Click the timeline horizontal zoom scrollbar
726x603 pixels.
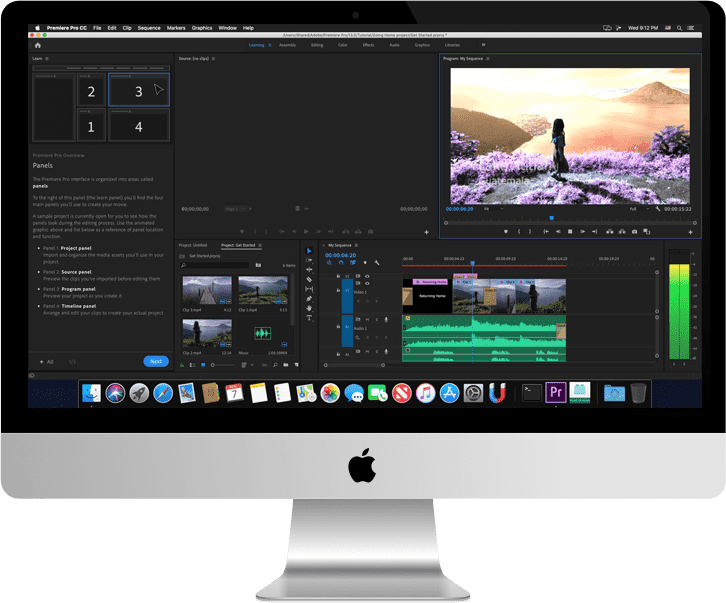[354, 365]
